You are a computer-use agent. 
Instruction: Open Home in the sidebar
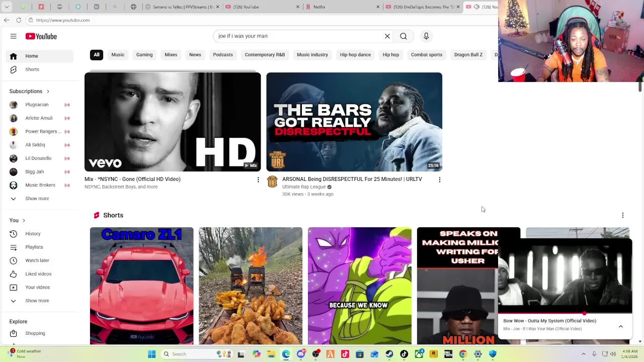40,56
